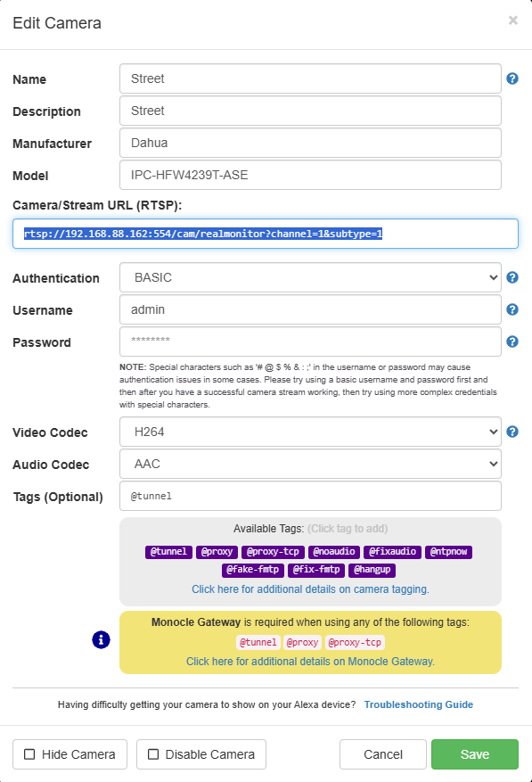Add the @noaudio tag
This screenshot has width=532, height=782.
334,552
